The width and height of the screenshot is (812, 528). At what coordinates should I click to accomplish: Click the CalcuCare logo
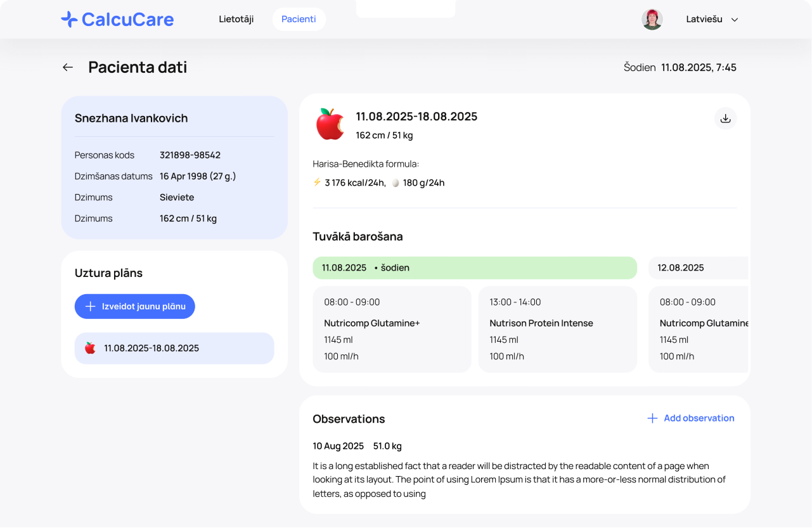(x=117, y=20)
